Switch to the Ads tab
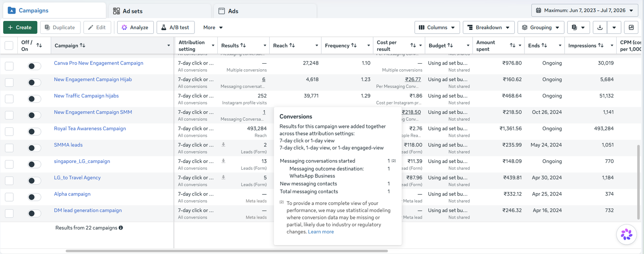 coord(265,11)
